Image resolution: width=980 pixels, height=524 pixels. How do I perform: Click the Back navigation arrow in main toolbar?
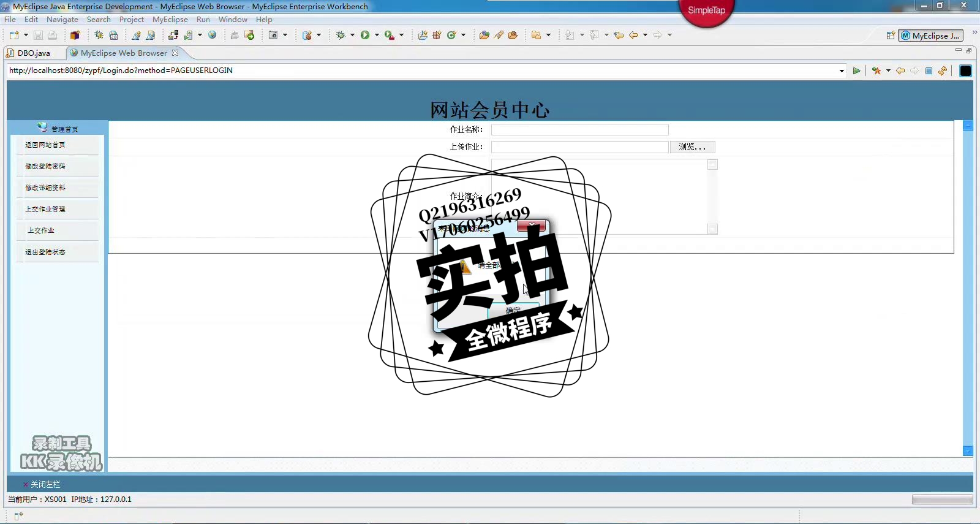[x=633, y=35]
